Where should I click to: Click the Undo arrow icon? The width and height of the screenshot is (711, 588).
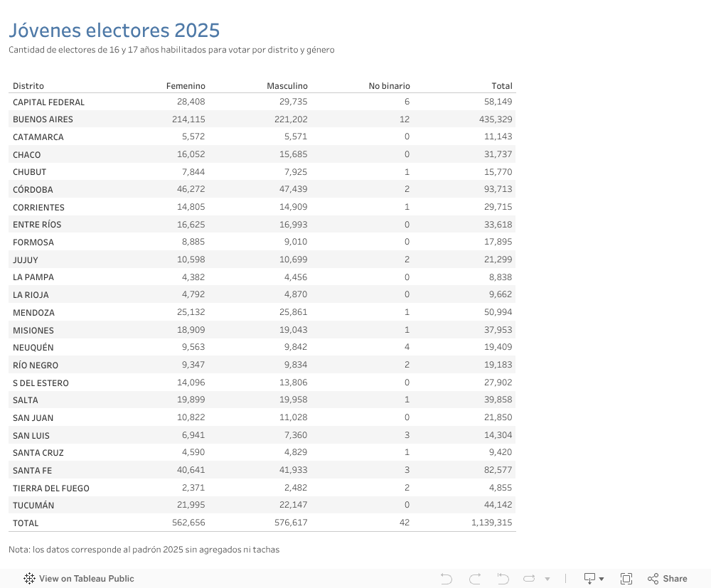click(x=446, y=578)
